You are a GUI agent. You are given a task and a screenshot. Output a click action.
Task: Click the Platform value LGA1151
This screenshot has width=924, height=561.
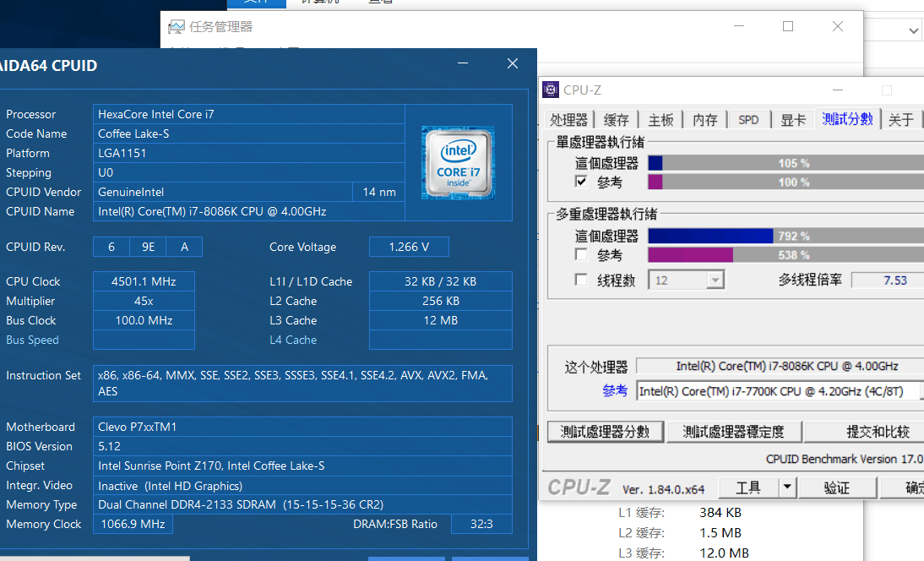point(248,153)
